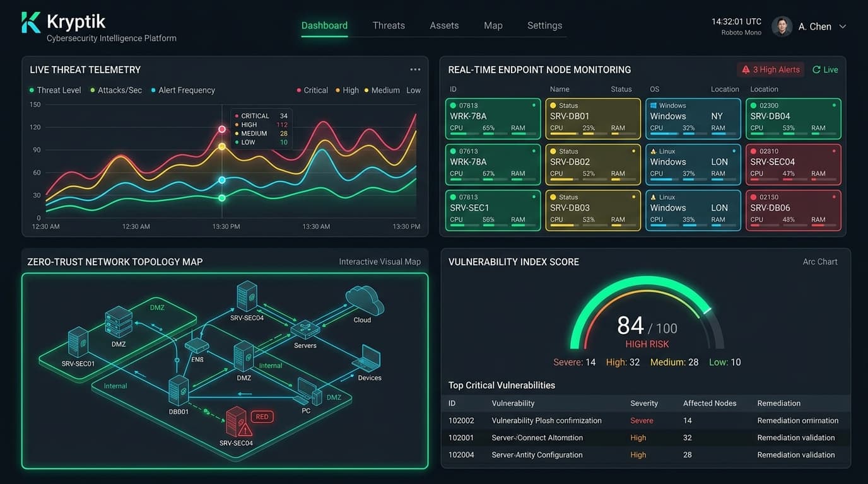Open the Arc Chart type selector

(820, 262)
